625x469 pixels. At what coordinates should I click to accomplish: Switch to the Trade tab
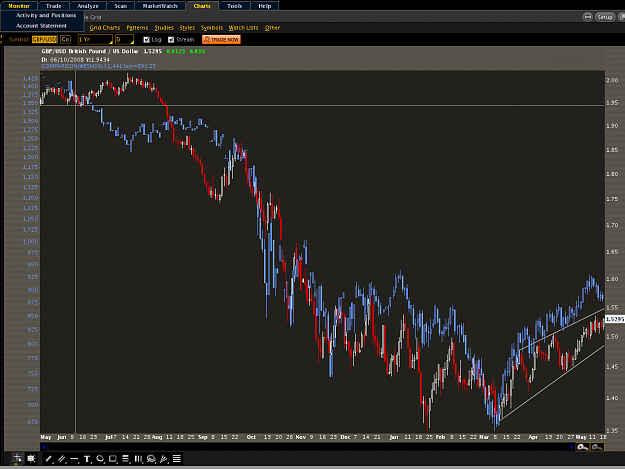coord(53,6)
